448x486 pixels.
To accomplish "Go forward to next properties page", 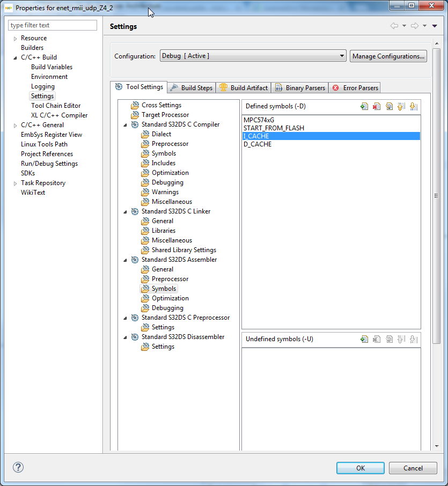I will [415, 26].
